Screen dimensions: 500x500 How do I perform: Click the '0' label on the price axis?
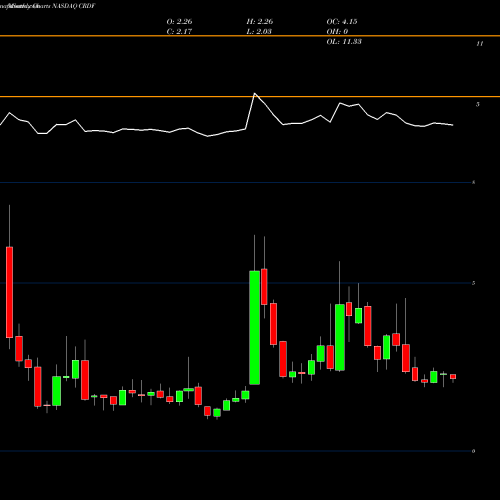(x=473, y=451)
